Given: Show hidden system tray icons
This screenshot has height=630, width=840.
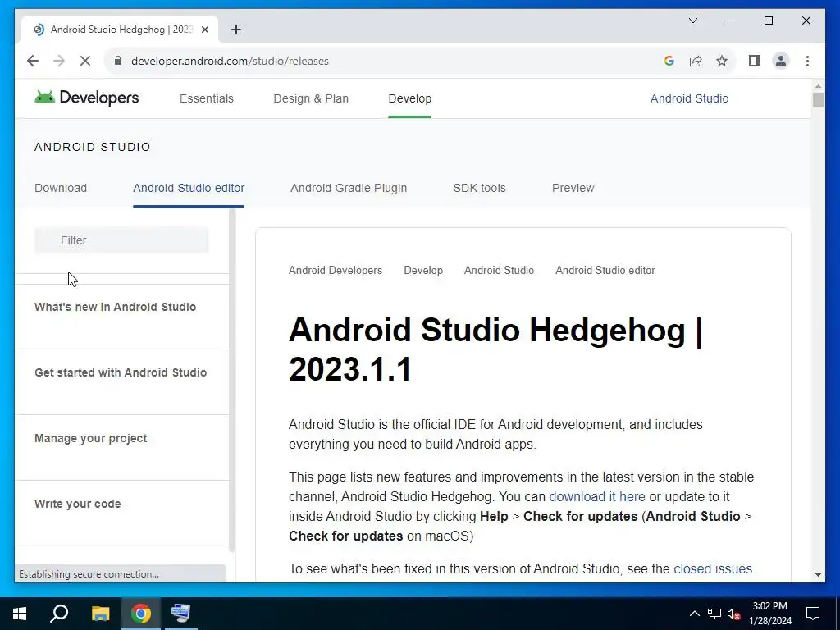Looking at the screenshot, I should coord(694,614).
